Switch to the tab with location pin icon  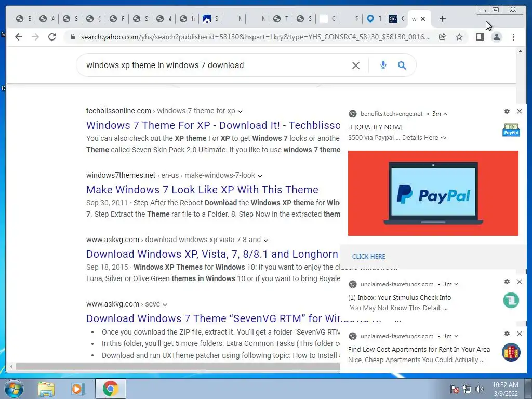374,19
